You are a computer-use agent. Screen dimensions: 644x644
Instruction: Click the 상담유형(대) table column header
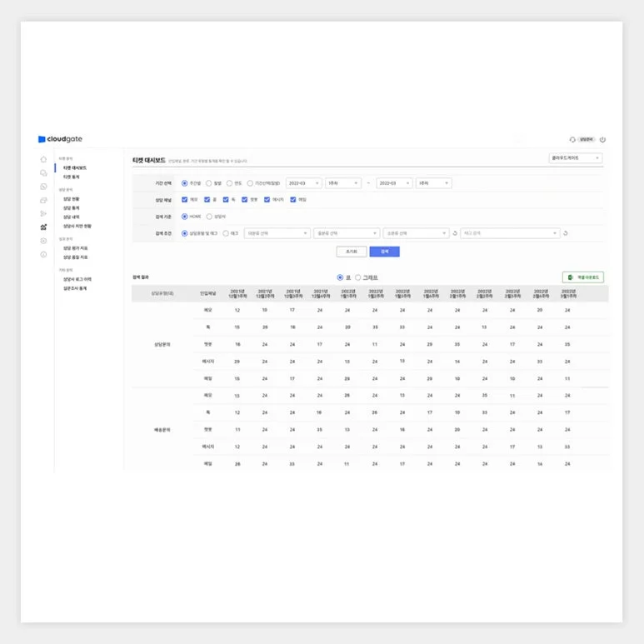point(162,293)
